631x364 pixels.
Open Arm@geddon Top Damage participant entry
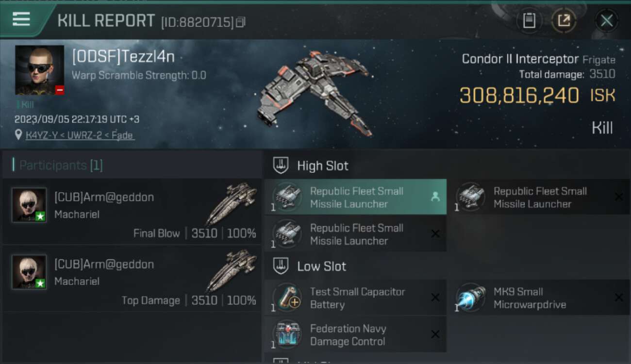(132, 279)
